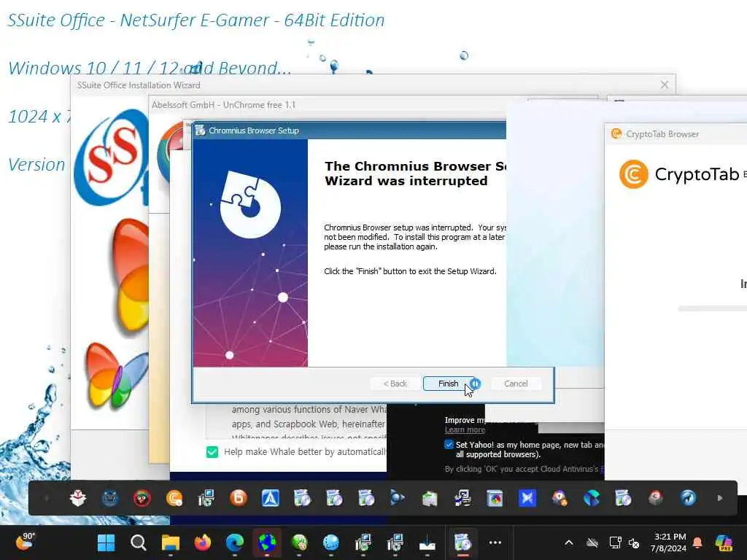Open the notification bell

tap(697, 542)
